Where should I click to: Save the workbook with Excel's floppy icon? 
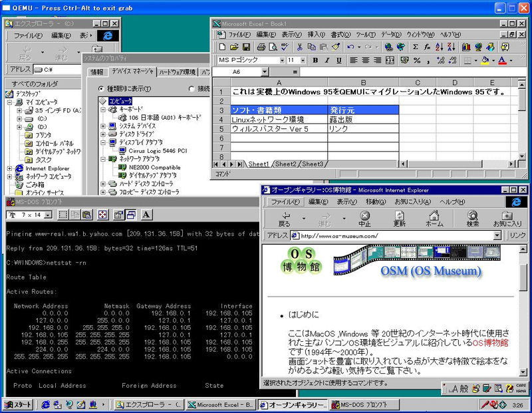click(246, 47)
